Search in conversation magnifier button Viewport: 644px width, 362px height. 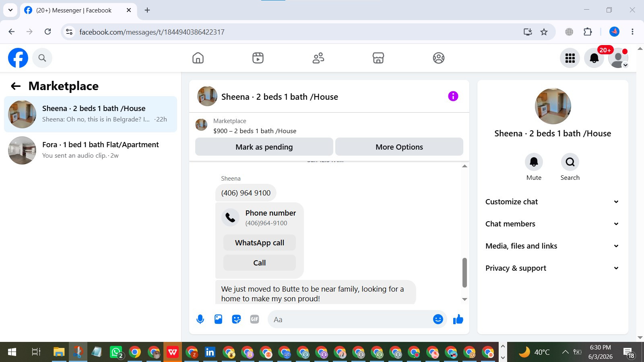(570, 162)
